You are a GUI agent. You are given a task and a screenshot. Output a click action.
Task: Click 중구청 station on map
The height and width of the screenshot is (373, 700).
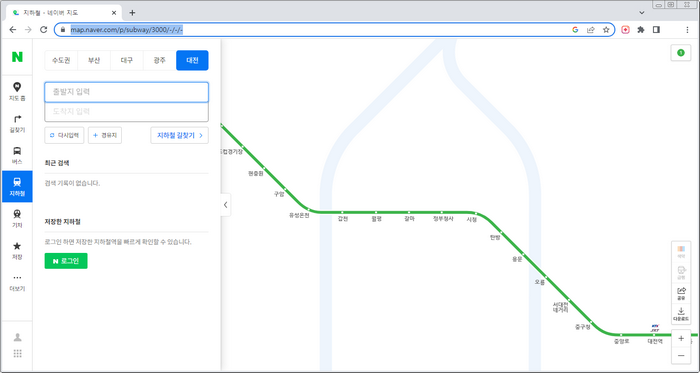583,327
